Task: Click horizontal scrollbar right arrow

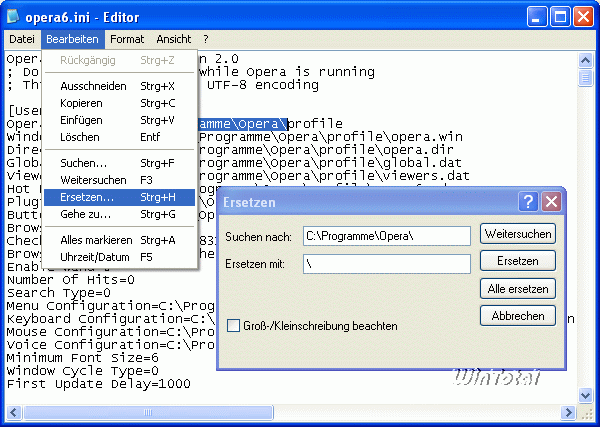Action: pyautogui.click(x=569, y=412)
